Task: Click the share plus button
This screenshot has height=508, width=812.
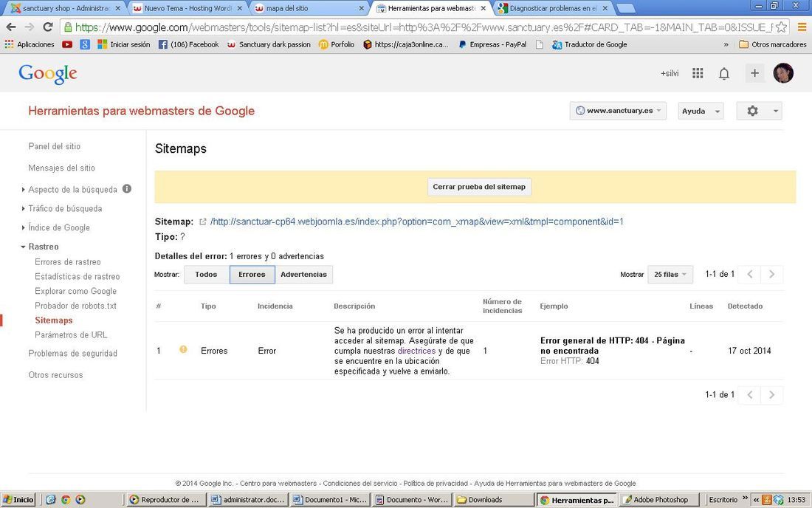Action: tap(754, 74)
